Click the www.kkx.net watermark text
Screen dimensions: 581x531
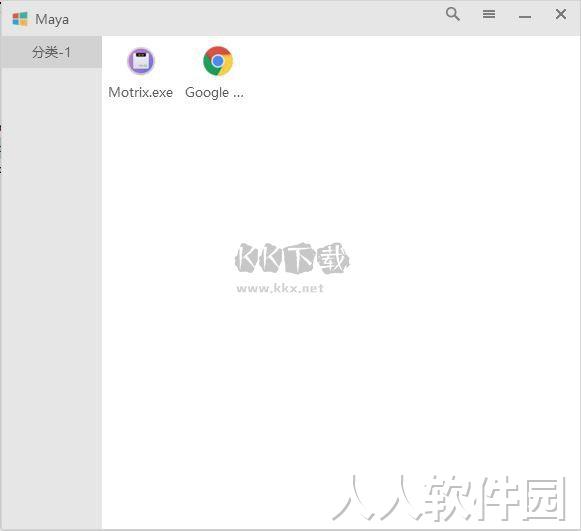point(280,288)
